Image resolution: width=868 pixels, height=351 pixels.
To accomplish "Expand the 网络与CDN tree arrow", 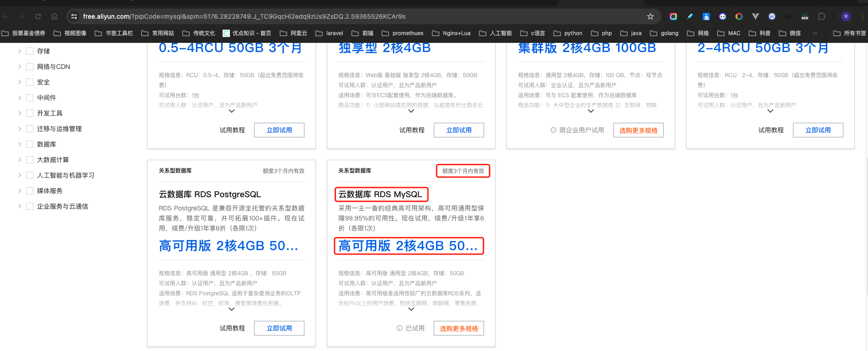I will (20, 67).
